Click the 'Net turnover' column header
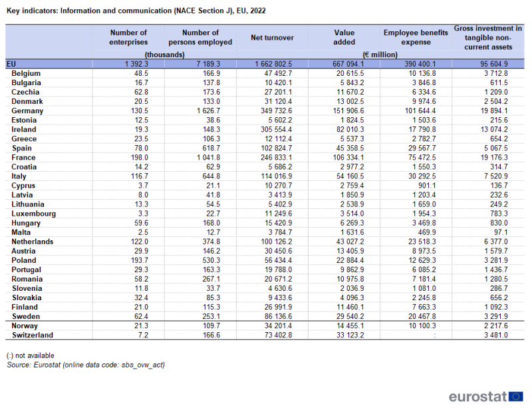 click(x=272, y=38)
